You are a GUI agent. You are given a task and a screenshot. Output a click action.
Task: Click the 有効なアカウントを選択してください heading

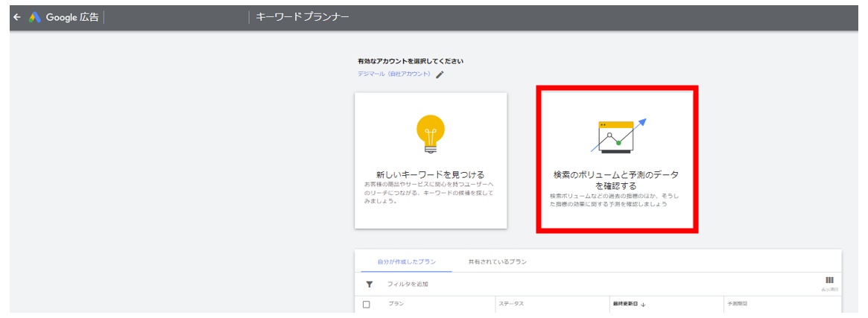click(x=411, y=61)
